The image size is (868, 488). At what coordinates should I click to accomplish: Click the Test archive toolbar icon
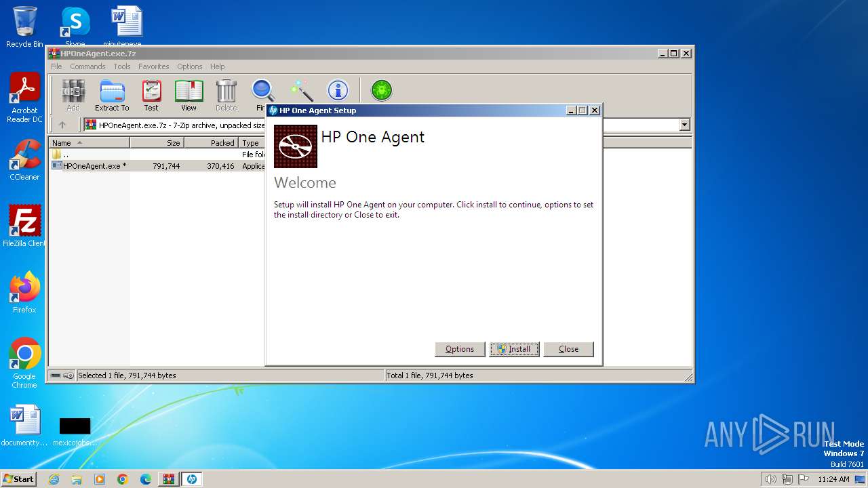(151, 95)
